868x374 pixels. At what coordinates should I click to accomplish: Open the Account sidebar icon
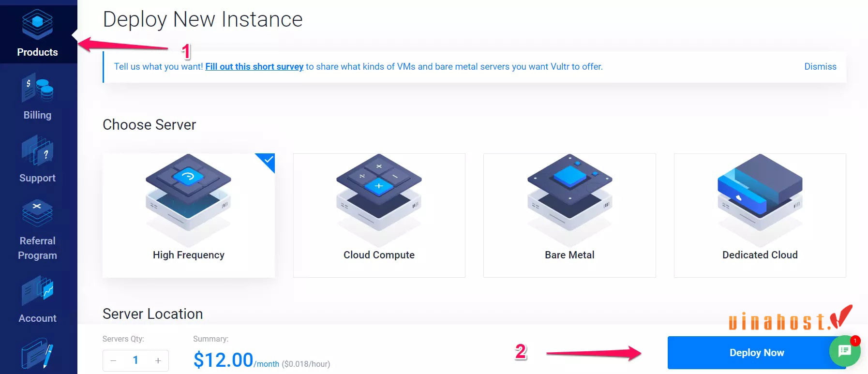tap(37, 290)
